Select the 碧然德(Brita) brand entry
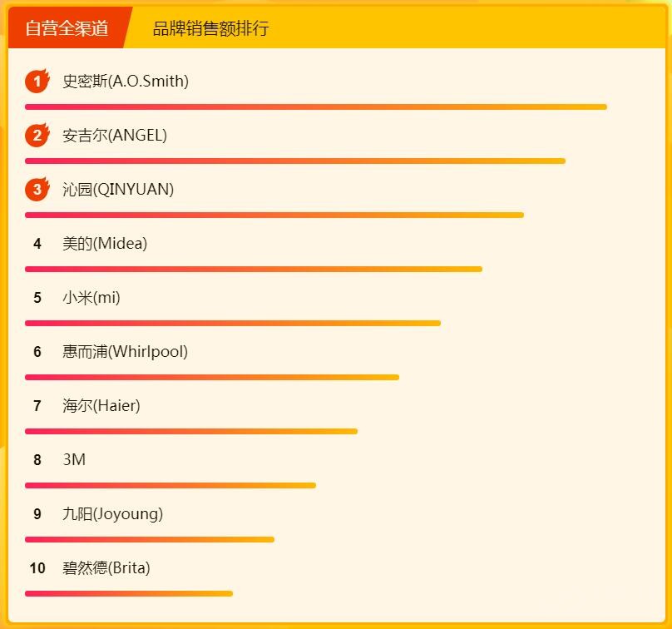 106,568
